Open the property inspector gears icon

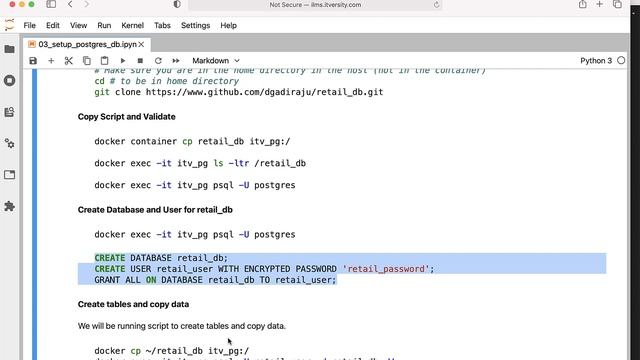tap(9, 144)
